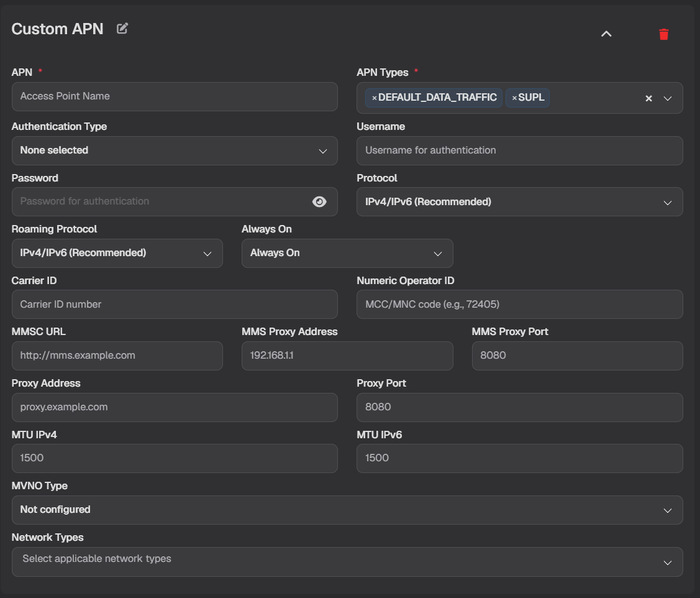Open the MVNO Type dropdown
The image size is (700, 598).
pos(347,510)
